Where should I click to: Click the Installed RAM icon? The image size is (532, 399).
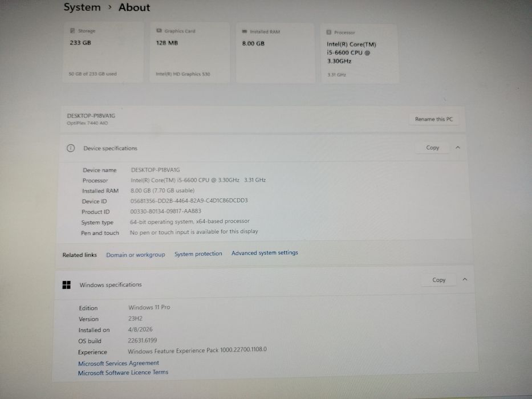245,31
